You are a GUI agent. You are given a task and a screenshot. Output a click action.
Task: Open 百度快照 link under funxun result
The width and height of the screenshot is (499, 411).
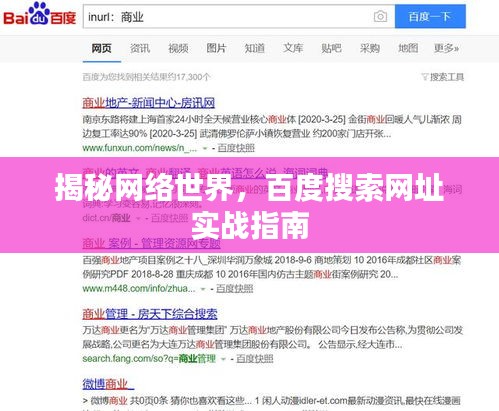pos(236,148)
